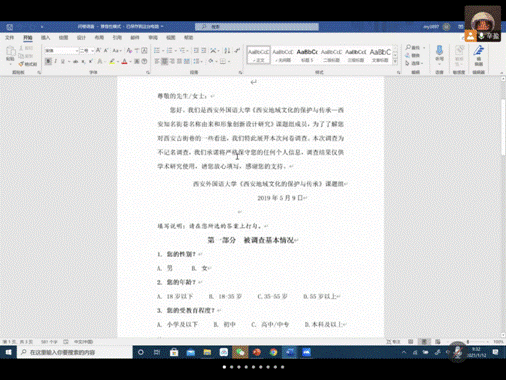Open the font name dropdown

coord(77,51)
